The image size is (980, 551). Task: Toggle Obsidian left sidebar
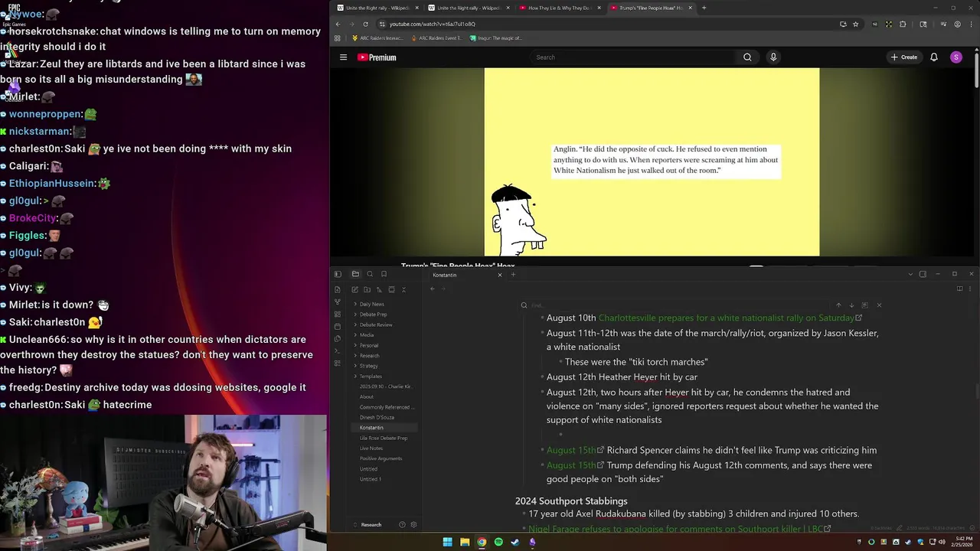[x=338, y=274]
